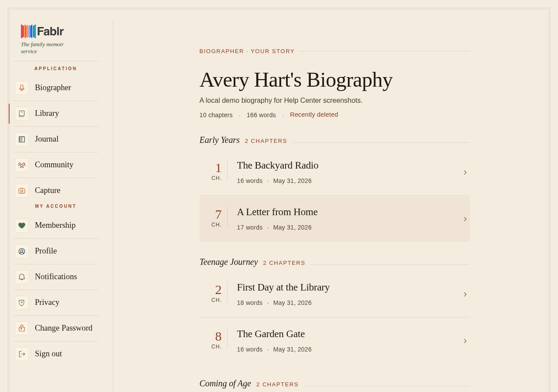The width and height of the screenshot is (558, 392).
Task: Select the Journal notebook icon
Action: pos(22,139)
